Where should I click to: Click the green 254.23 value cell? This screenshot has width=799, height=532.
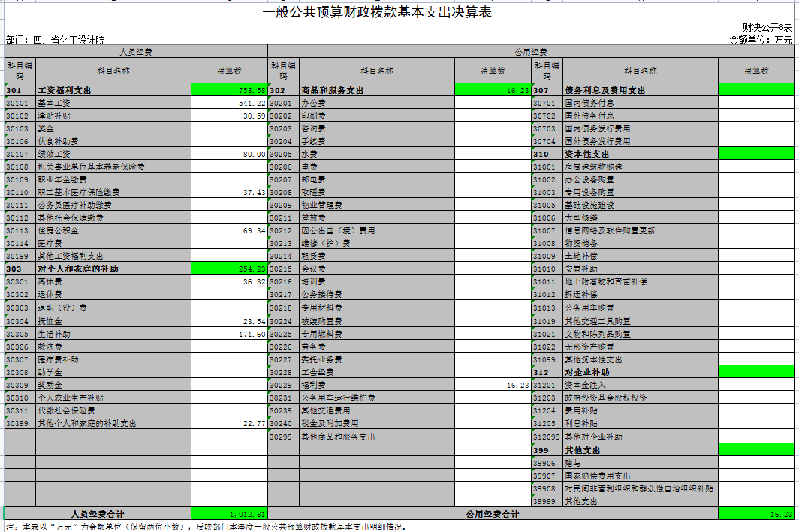tap(229, 269)
